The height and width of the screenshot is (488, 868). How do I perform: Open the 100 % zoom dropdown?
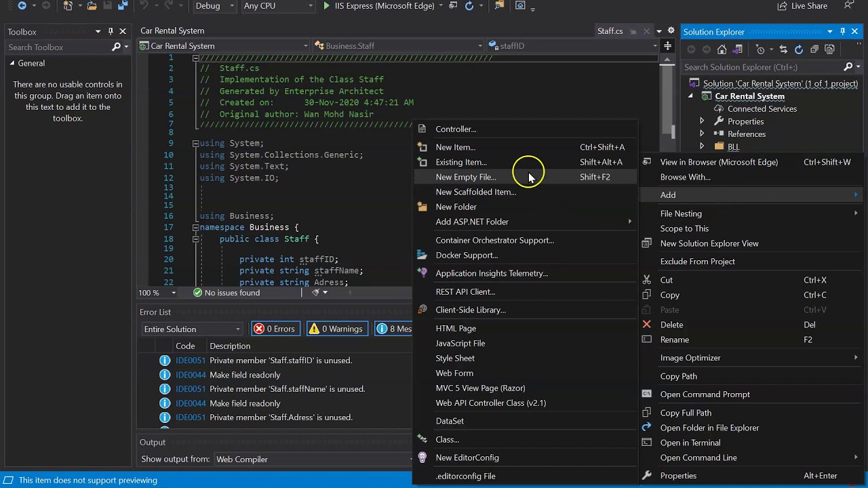click(x=157, y=293)
